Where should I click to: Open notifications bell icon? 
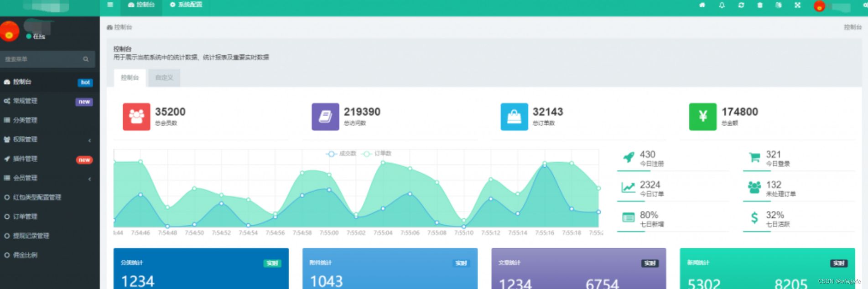(x=722, y=5)
